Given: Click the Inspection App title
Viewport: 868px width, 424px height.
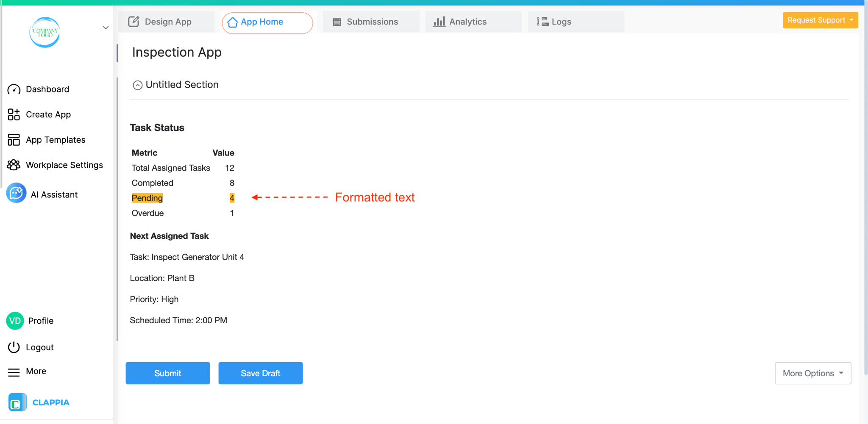Looking at the screenshot, I should point(177,52).
